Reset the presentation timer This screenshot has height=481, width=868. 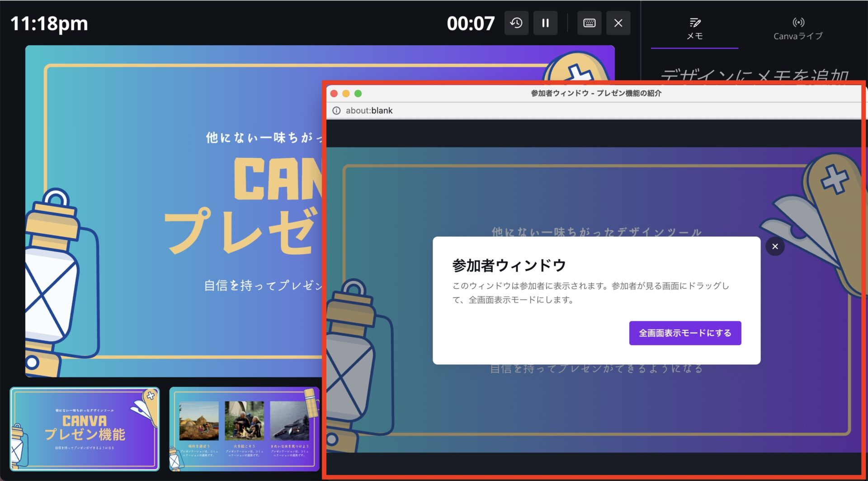(516, 23)
